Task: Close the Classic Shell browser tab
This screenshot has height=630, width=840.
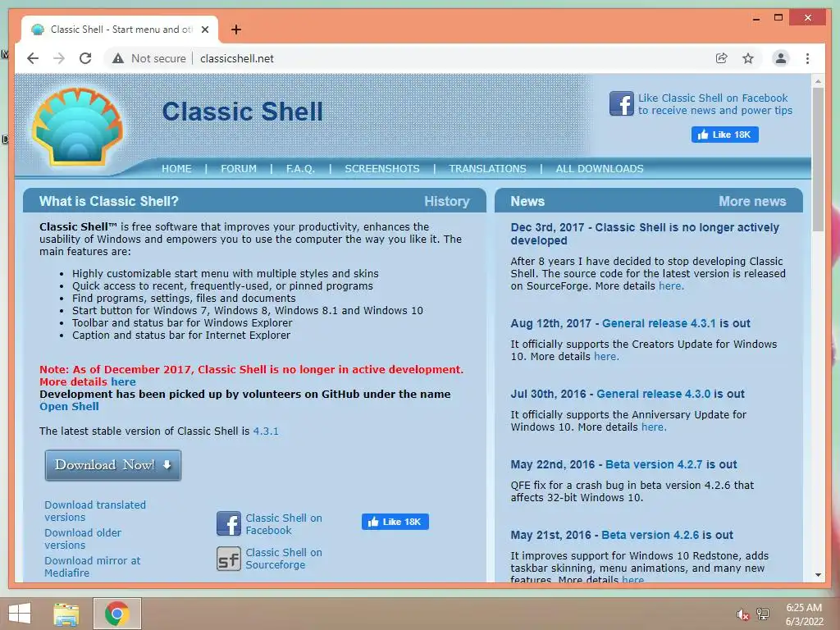Action: pos(204,30)
